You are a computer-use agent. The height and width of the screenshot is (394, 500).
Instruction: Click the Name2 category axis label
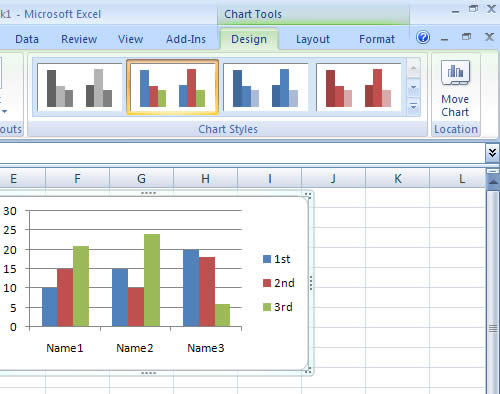135,348
